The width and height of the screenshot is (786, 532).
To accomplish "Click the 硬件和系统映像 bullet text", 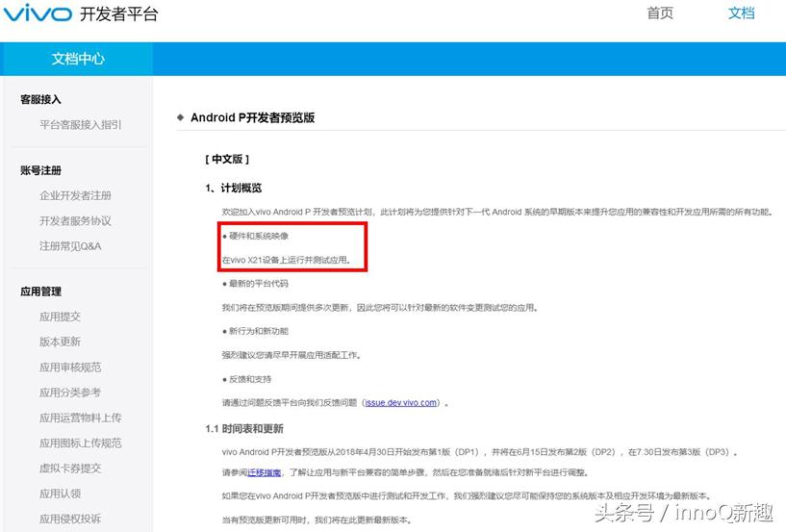I will point(259,236).
